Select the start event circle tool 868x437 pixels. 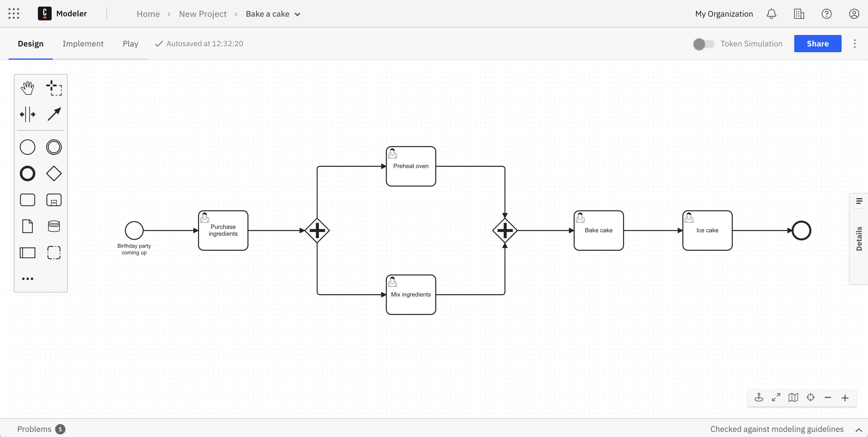click(27, 147)
